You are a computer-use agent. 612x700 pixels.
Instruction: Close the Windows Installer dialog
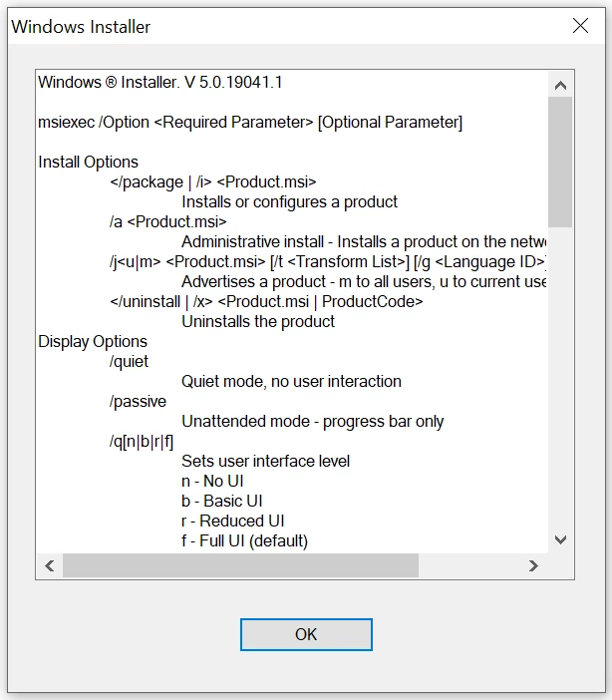[x=580, y=26]
